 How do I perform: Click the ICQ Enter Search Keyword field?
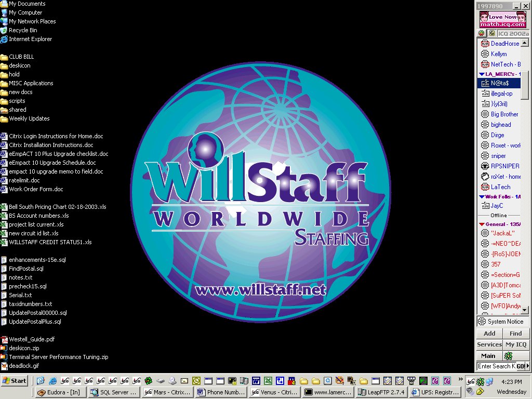(x=496, y=366)
